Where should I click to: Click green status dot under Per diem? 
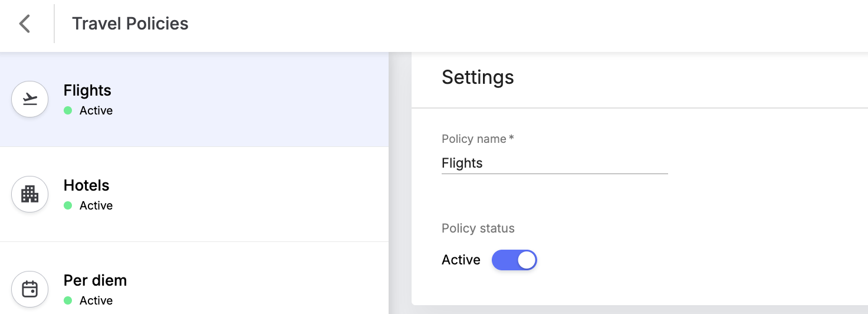tap(68, 300)
